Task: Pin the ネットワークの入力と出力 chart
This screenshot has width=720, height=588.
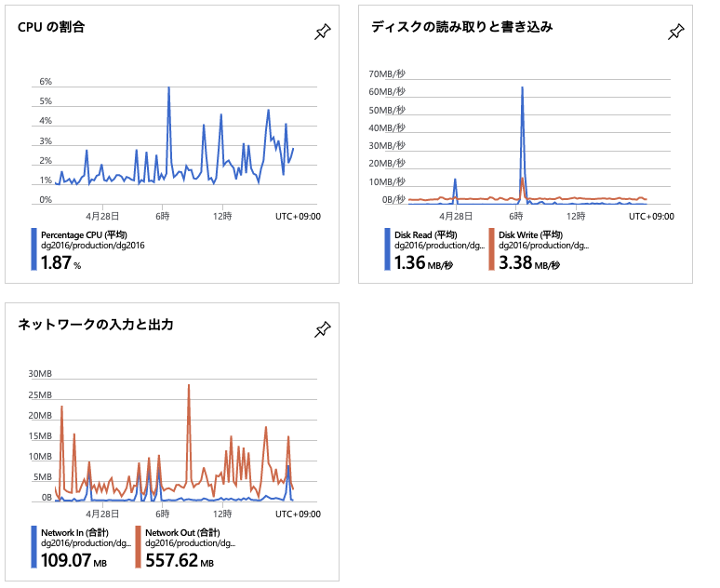Action: tap(322, 328)
